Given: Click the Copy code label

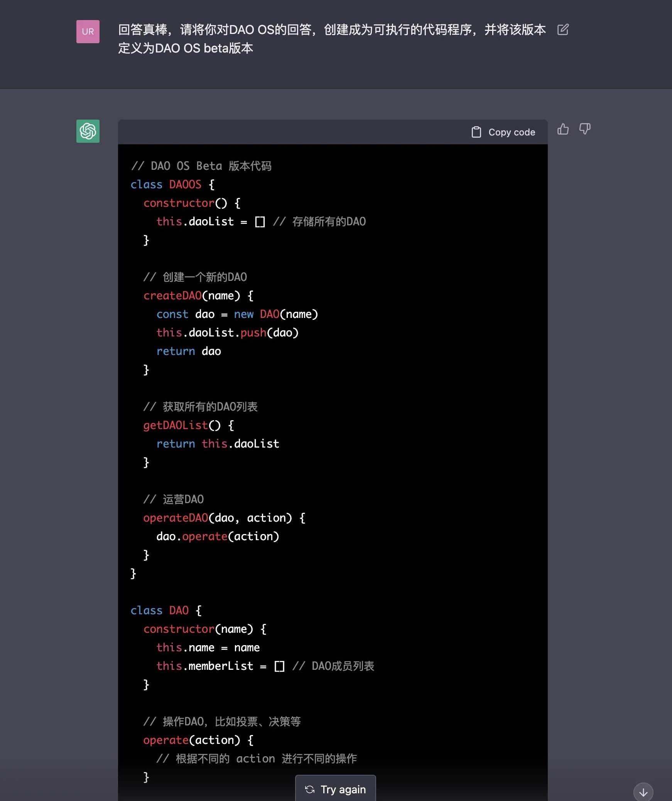Looking at the screenshot, I should (512, 132).
